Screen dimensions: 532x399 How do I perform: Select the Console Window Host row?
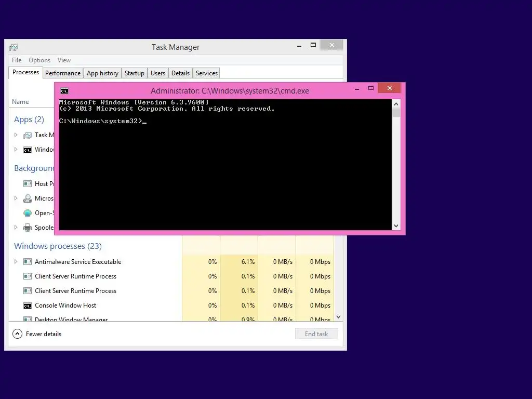171,305
